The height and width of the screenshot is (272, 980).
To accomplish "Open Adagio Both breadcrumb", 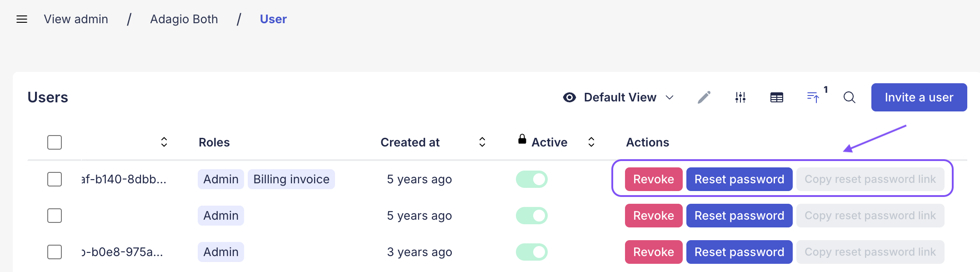I will coord(184,19).
